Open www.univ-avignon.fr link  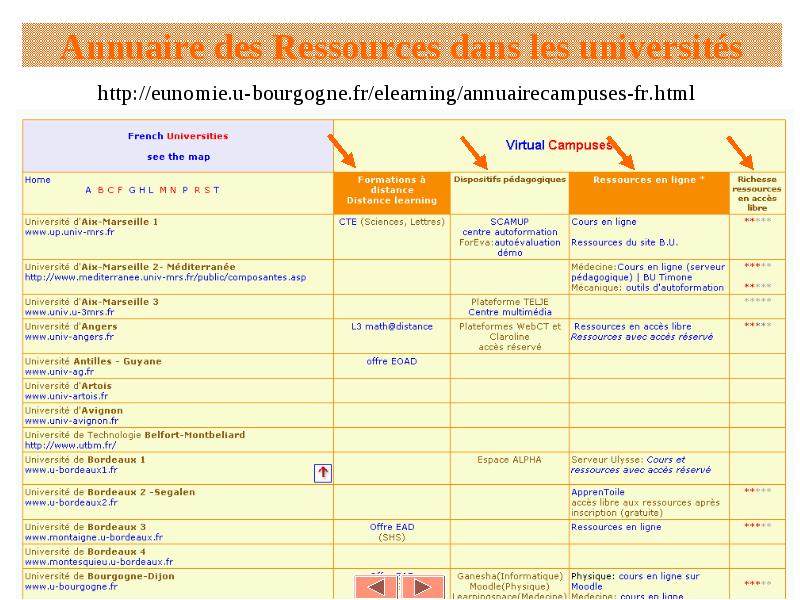[71, 421]
